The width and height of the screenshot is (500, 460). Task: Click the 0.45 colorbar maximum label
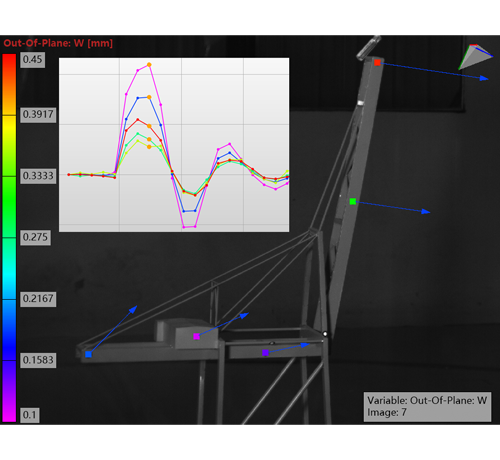pyautogui.click(x=32, y=60)
